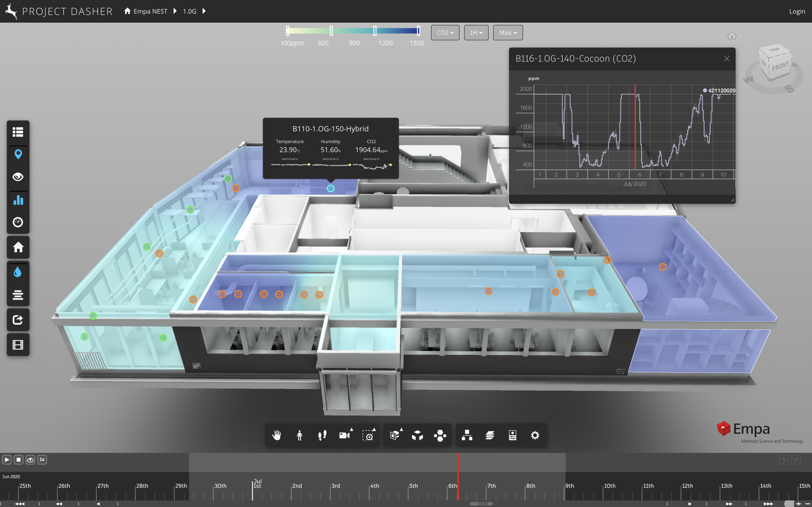Toggle the water drop heatmap button
Image resolution: width=812 pixels, height=507 pixels.
coord(18,272)
